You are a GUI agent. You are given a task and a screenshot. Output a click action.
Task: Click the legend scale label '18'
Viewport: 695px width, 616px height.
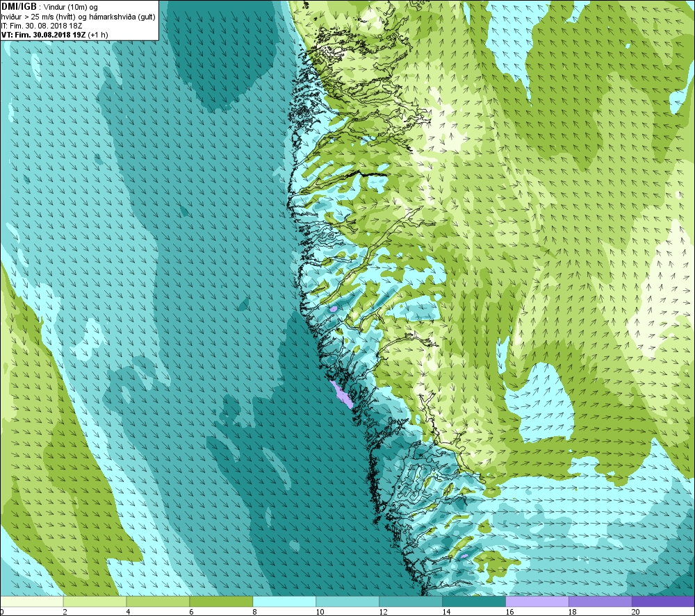pos(573,612)
